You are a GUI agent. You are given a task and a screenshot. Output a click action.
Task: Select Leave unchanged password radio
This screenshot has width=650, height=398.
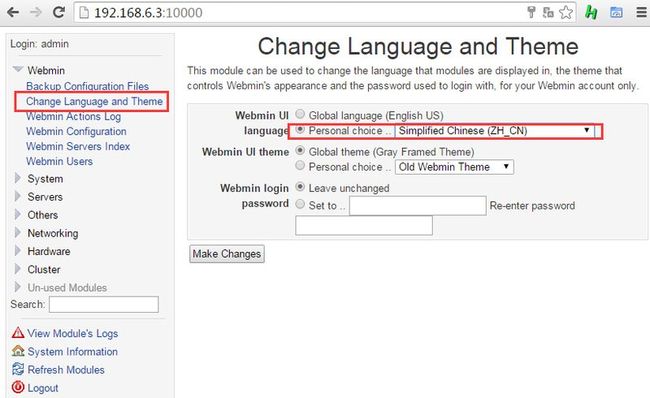[x=300, y=187]
